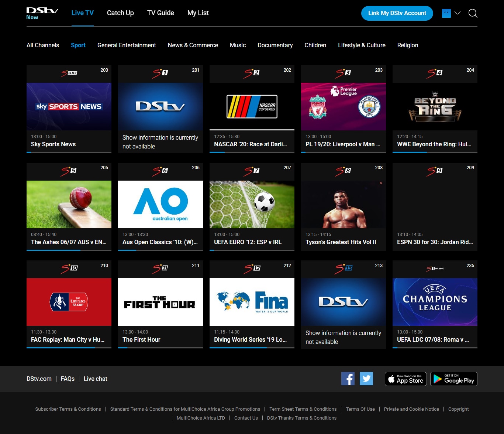Open the TV Guide tab
The width and height of the screenshot is (504, 434).
[x=160, y=13]
